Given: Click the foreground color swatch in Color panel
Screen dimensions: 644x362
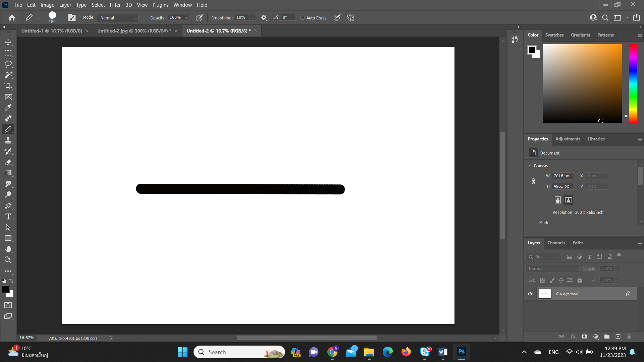Looking at the screenshot, I should (x=532, y=50).
